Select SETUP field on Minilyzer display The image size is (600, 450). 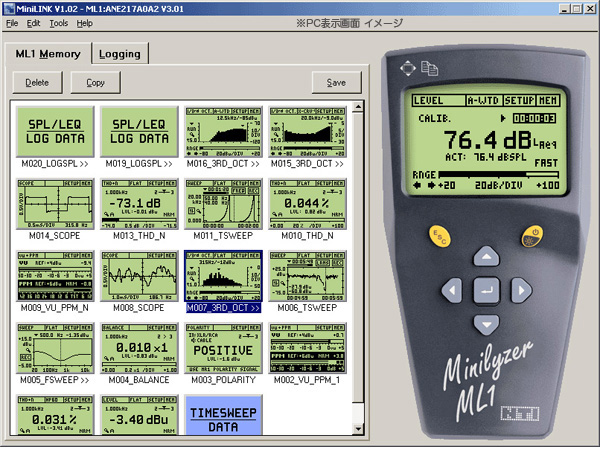tap(519, 101)
